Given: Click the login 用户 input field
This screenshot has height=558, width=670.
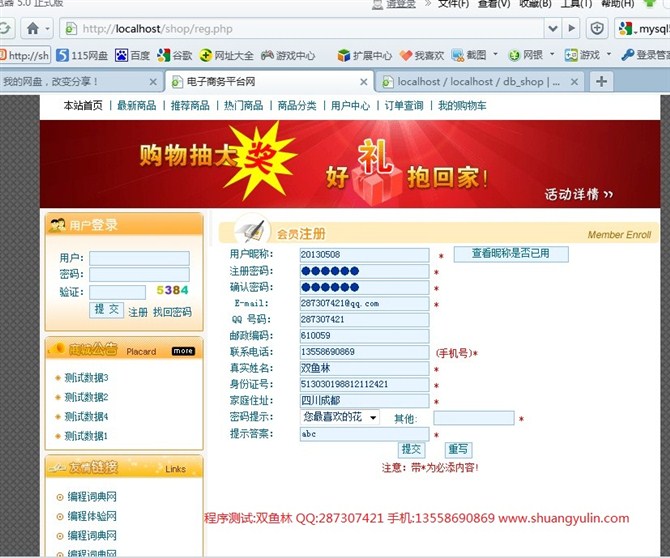Looking at the screenshot, I should point(139,258).
